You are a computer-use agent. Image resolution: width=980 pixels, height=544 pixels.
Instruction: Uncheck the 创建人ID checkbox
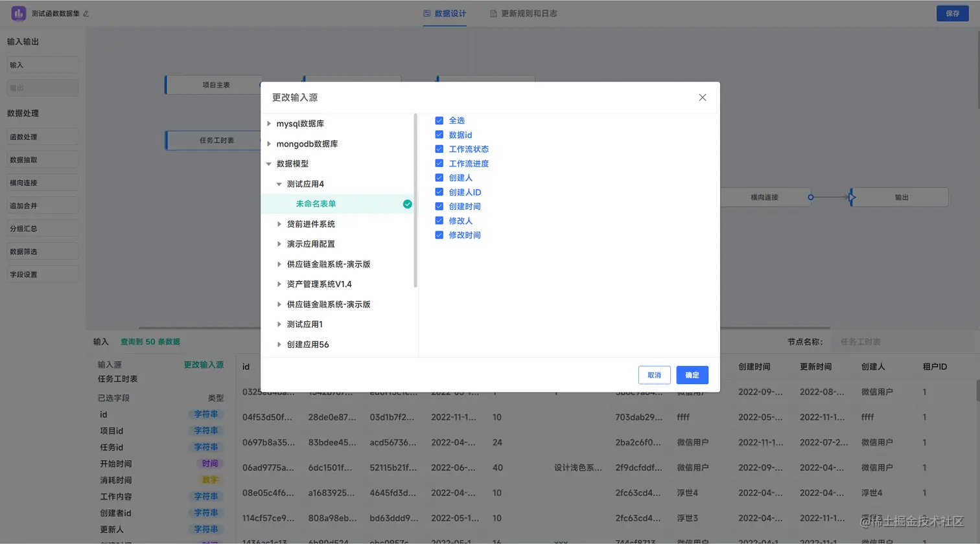pyautogui.click(x=439, y=192)
